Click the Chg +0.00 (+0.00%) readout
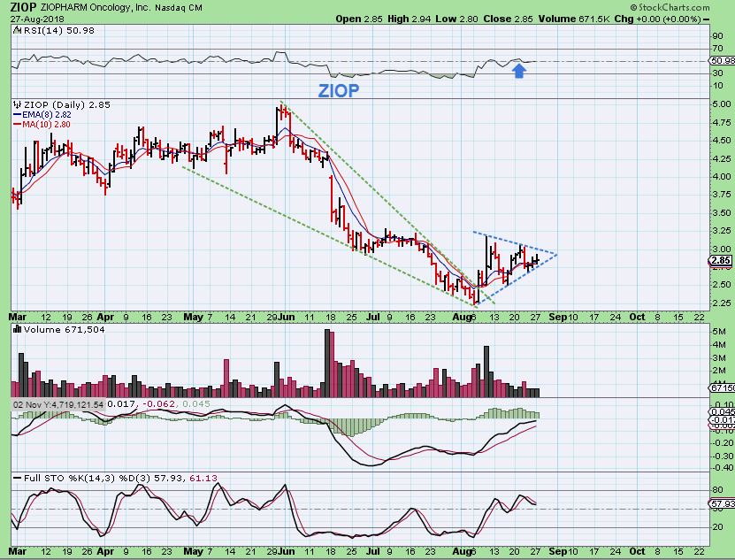Image resolution: width=735 pixels, height=560 pixels. (x=658, y=19)
